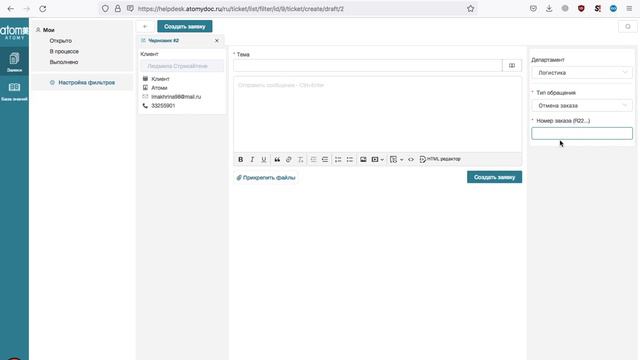Close the Черновик #2 tab
This screenshot has height=360, width=640.
[x=217, y=41]
